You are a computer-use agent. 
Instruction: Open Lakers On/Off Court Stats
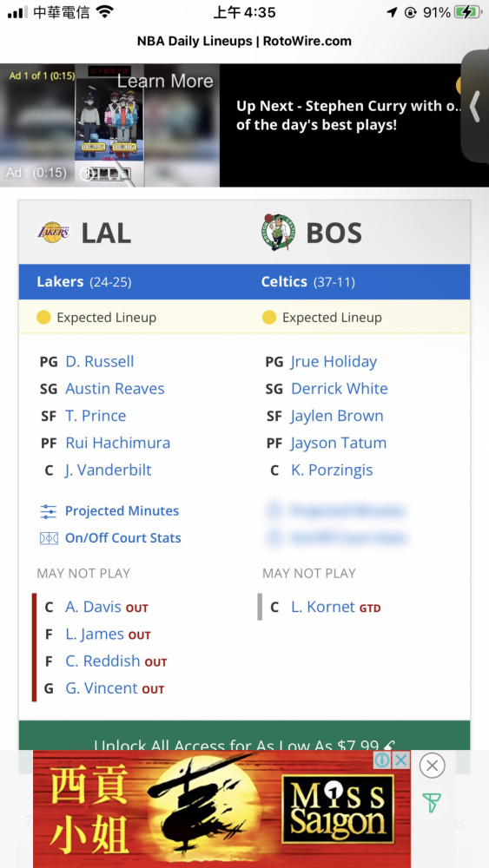point(123,538)
